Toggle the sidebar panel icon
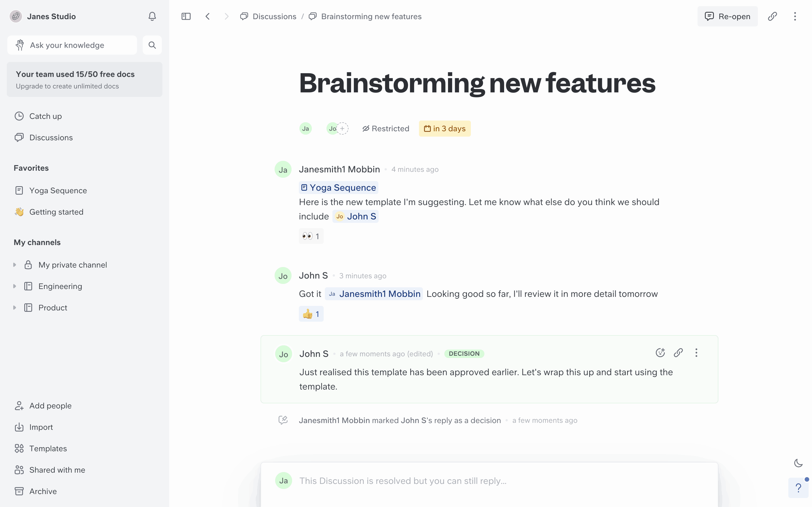Viewport: 812px width, 507px height. (186, 16)
